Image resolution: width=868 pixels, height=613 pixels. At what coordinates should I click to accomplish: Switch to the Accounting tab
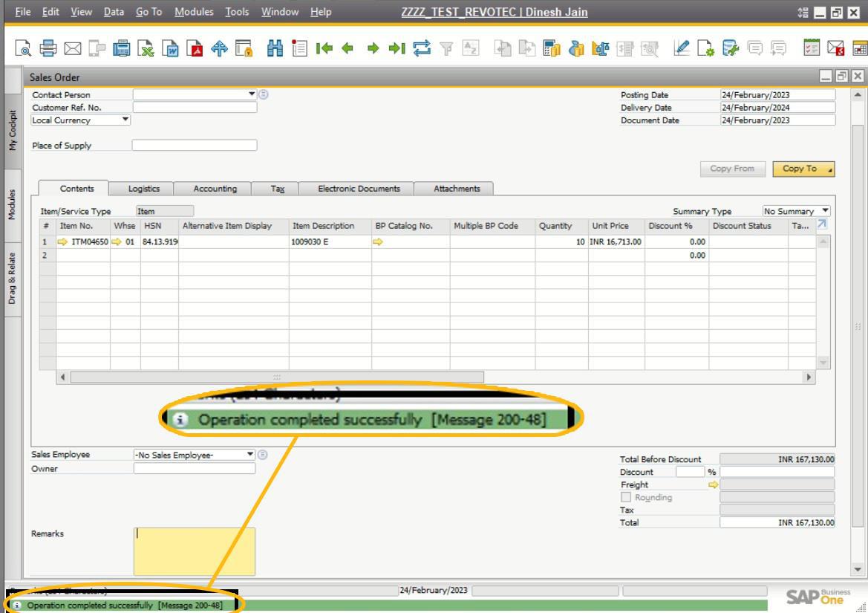[x=215, y=189]
